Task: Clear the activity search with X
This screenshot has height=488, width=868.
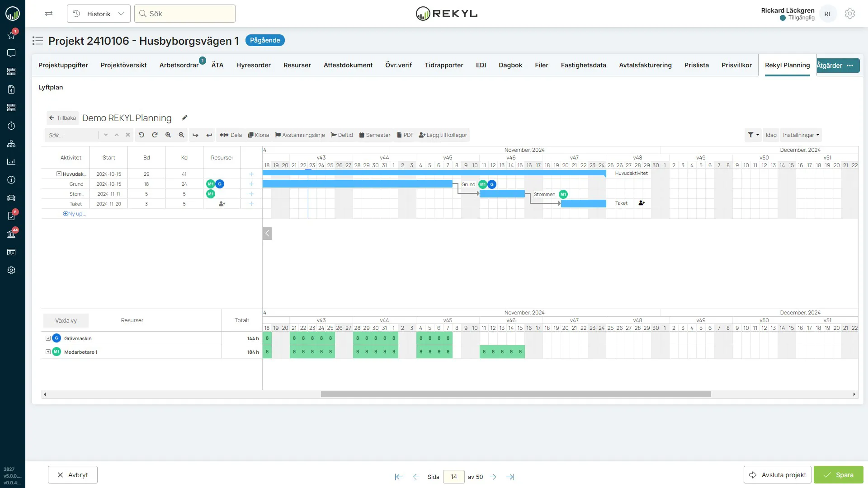Action: [128, 135]
